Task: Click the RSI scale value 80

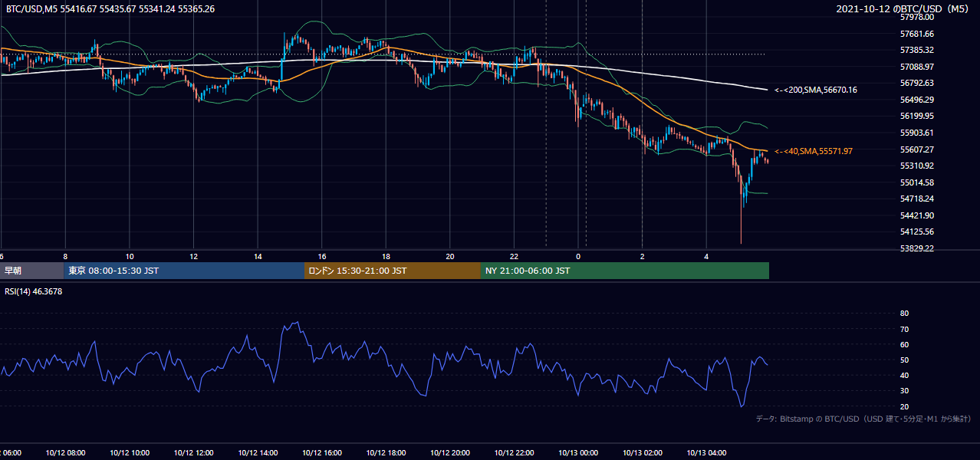Action: click(904, 314)
